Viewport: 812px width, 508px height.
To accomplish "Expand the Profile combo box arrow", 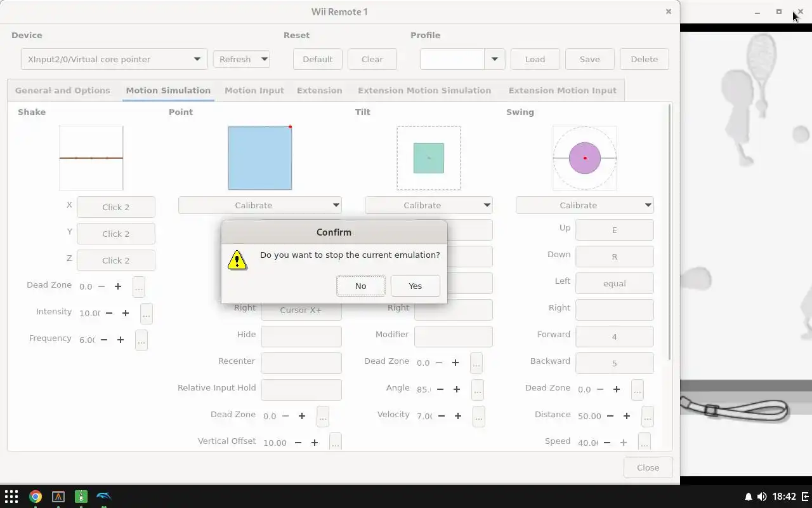I will click(494, 59).
